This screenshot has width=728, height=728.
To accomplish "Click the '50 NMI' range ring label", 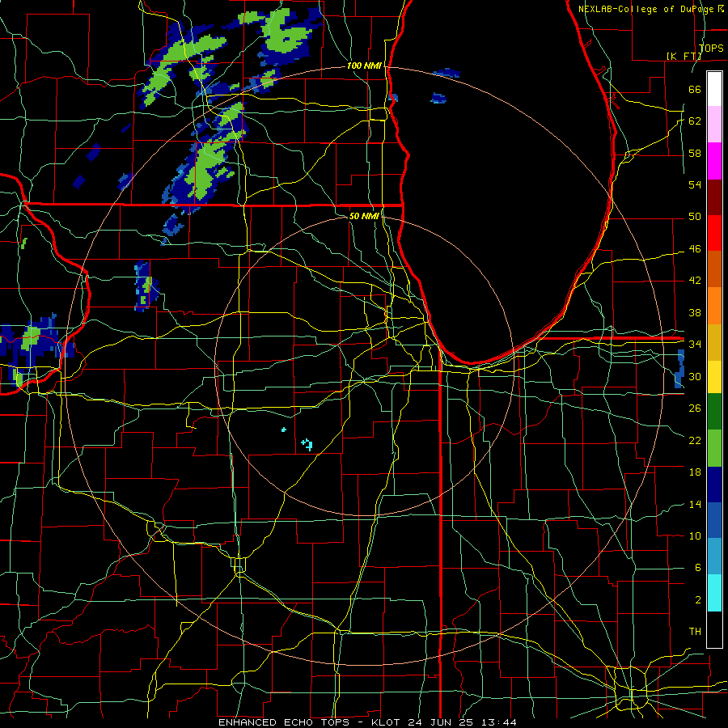I will coord(364,216).
